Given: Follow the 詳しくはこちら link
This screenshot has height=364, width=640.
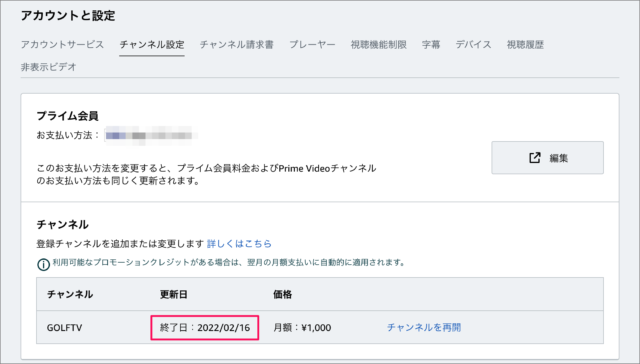Looking at the screenshot, I should pos(239,244).
